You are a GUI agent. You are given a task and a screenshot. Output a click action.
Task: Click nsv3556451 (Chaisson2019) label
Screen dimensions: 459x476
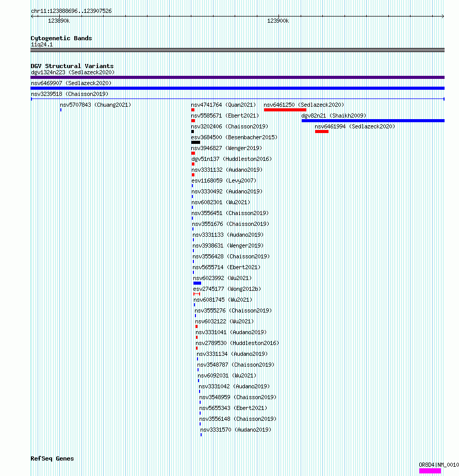pyautogui.click(x=231, y=213)
